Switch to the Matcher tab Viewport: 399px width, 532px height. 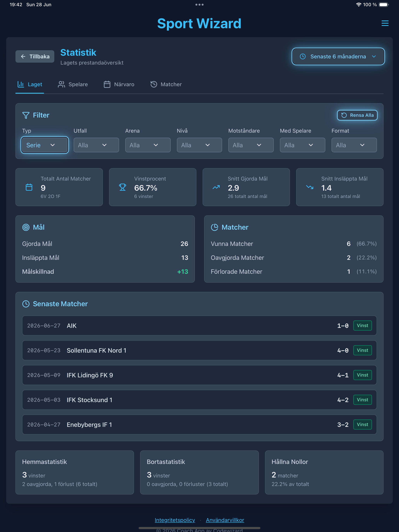[x=166, y=84]
